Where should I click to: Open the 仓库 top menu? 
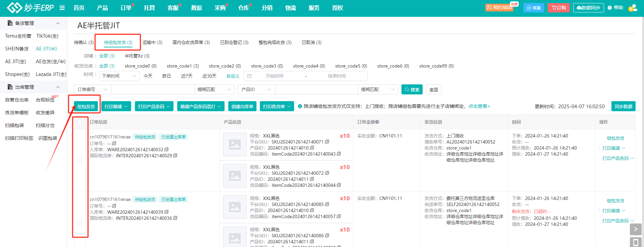(x=244, y=8)
